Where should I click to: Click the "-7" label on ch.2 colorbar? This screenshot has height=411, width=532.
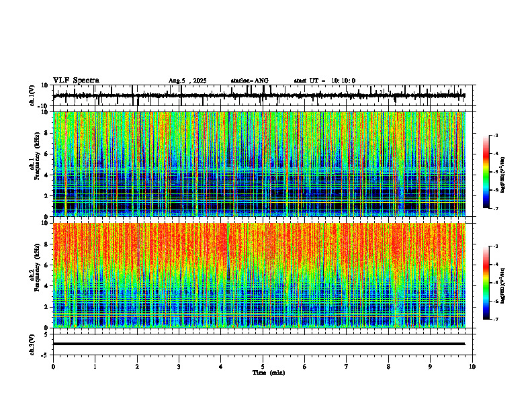(x=495, y=320)
